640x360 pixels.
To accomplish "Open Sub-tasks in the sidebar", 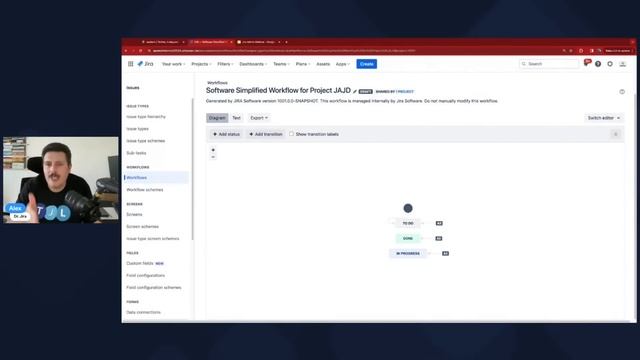I will 136,153.
